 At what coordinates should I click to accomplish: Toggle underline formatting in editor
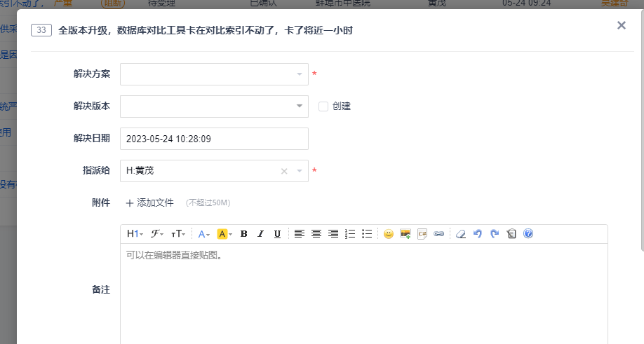click(277, 234)
